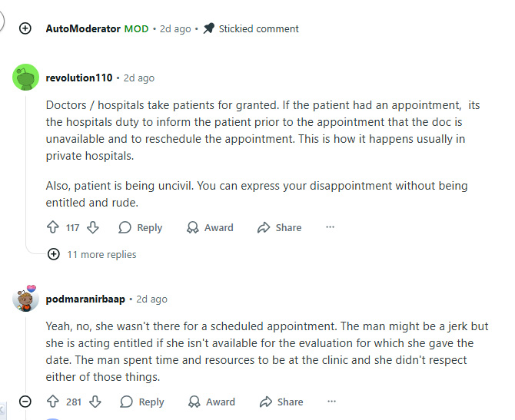Open AutoModerator user profile
Image resolution: width=515 pixels, height=420 pixels.
(83, 28)
